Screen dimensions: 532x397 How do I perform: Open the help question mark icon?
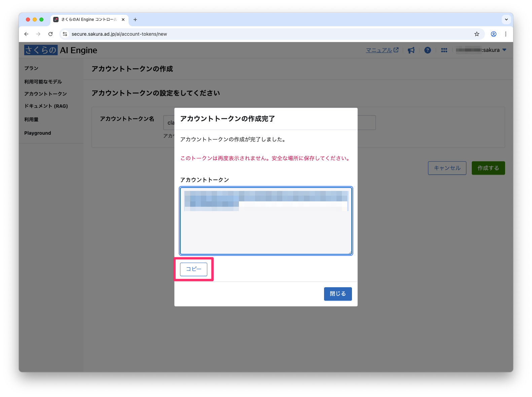pos(427,50)
